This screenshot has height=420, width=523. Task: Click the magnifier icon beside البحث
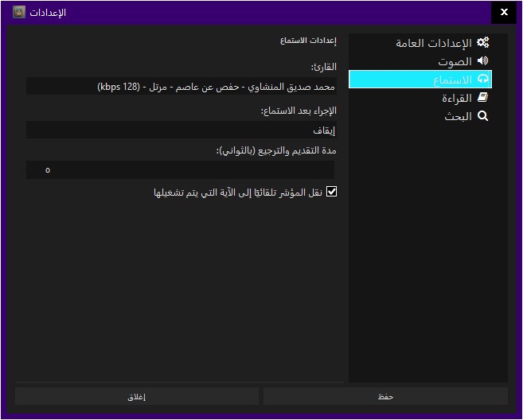(x=482, y=115)
